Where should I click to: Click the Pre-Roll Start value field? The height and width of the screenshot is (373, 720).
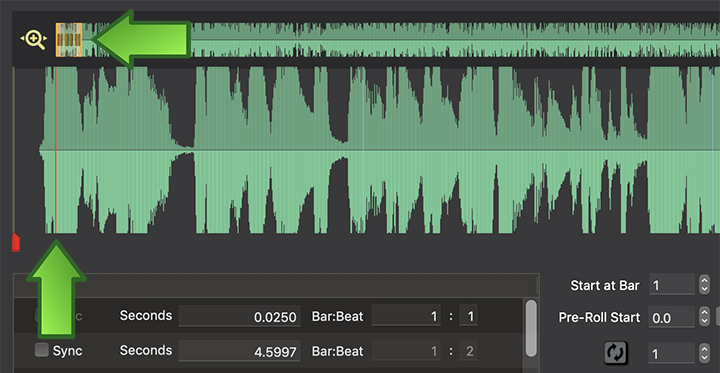[671, 317]
